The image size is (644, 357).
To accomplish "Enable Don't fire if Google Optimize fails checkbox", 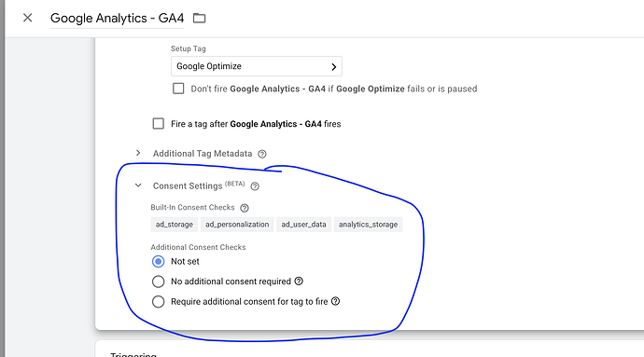I will point(178,89).
